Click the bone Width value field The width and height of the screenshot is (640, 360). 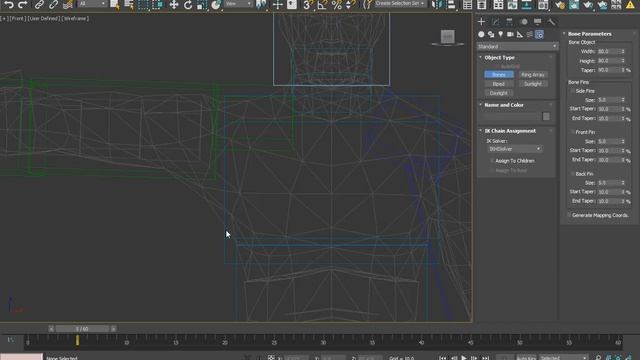point(608,52)
